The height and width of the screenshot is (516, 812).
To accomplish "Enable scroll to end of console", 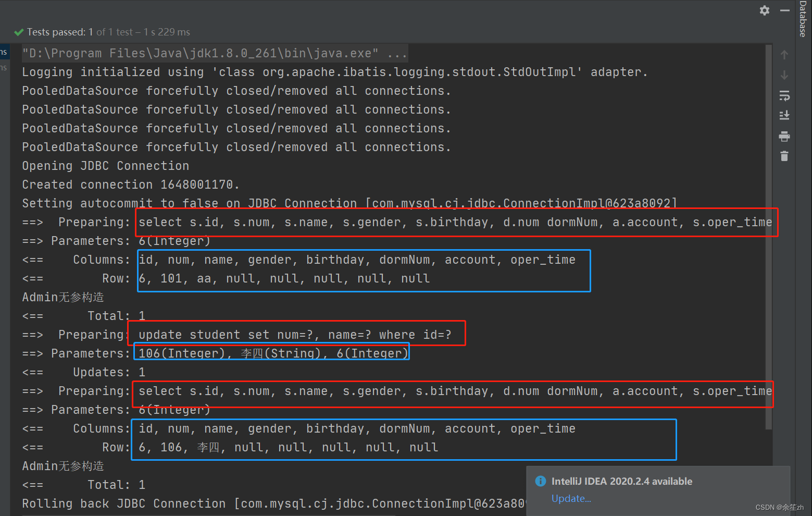I will [784, 116].
